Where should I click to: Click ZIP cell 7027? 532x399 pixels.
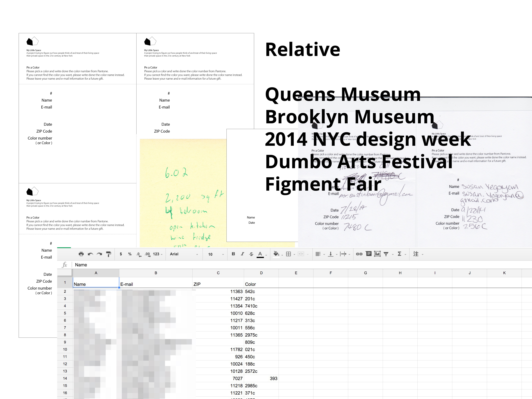218,379
